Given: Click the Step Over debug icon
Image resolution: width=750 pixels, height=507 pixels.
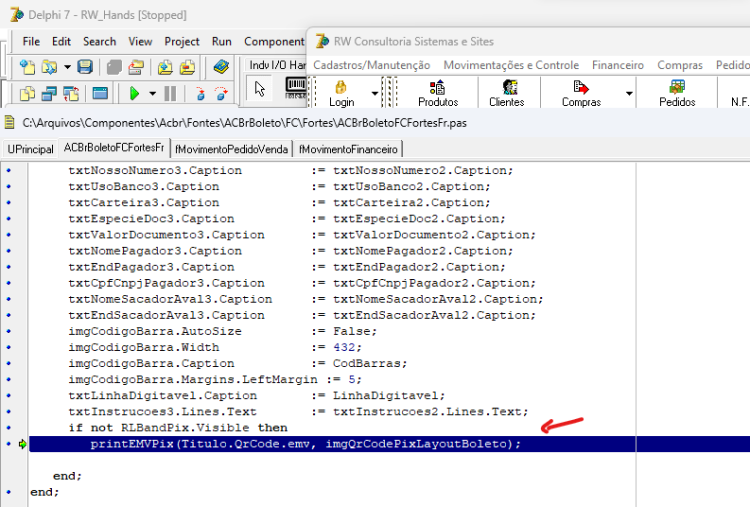Looking at the screenshot, I should point(221,93).
